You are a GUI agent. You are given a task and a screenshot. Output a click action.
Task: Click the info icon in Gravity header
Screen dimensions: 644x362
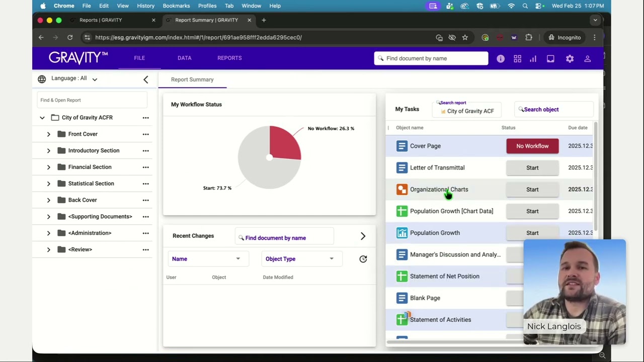(501, 59)
